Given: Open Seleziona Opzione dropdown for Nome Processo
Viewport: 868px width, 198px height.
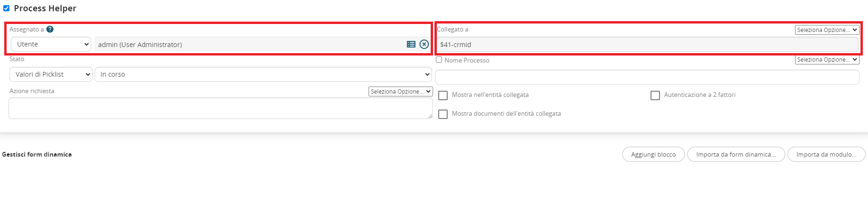Looking at the screenshot, I should coord(827,60).
